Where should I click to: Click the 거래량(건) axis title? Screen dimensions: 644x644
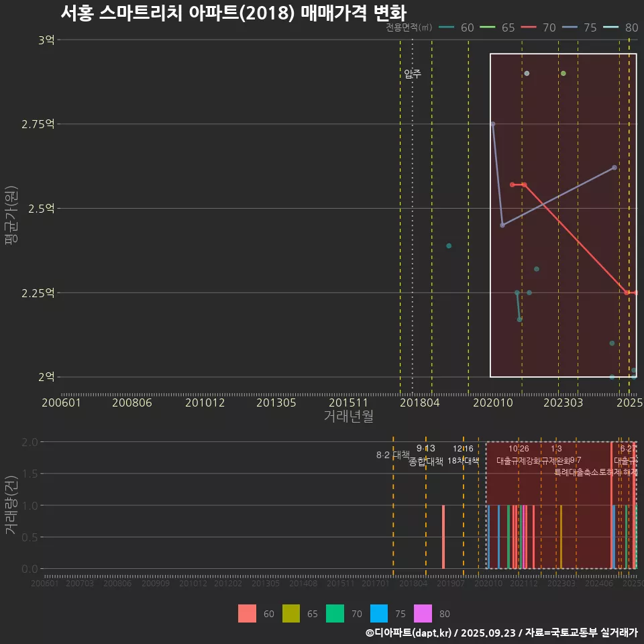(11, 506)
